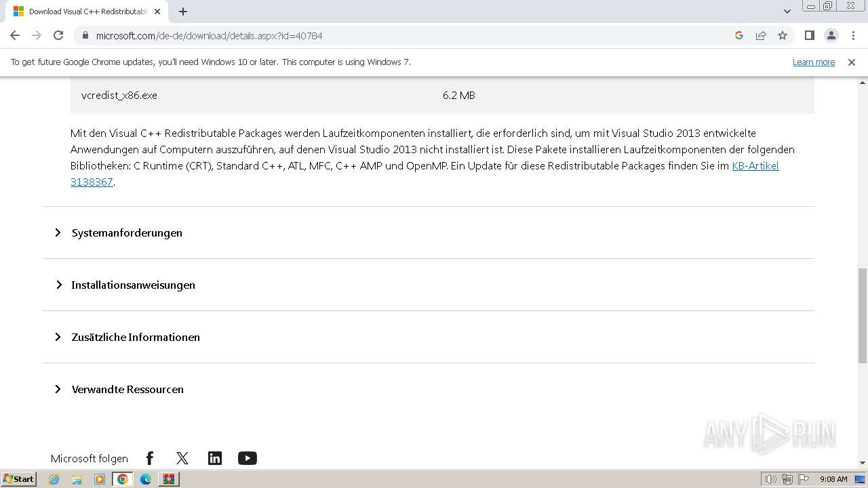Screen dimensions: 868x488
Task: Click the 9:08 AM system clock
Action: pyautogui.click(x=833, y=479)
